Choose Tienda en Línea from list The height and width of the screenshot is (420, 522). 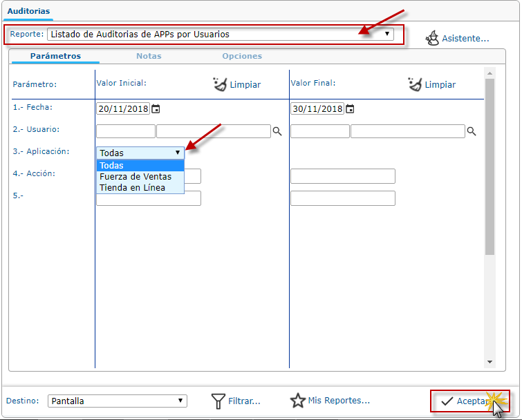tap(133, 187)
